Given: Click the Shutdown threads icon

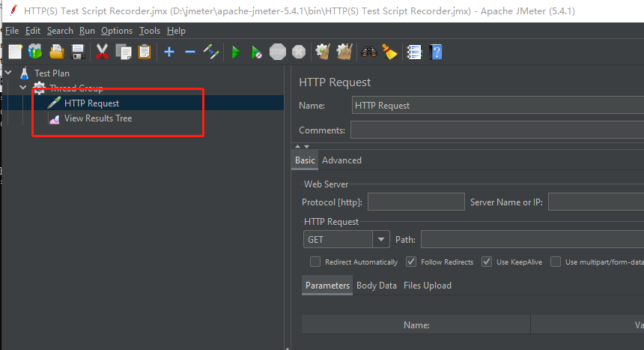Looking at the screenshot, I should point(299,52).
